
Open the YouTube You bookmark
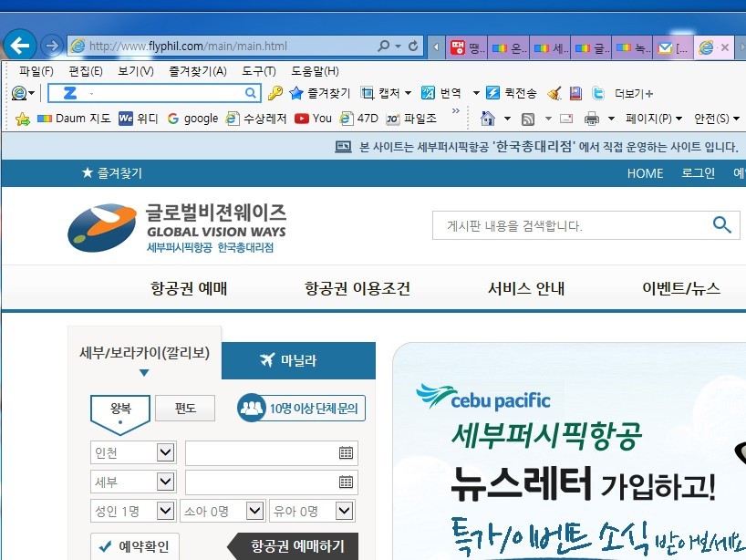click(x=313, y=118)
